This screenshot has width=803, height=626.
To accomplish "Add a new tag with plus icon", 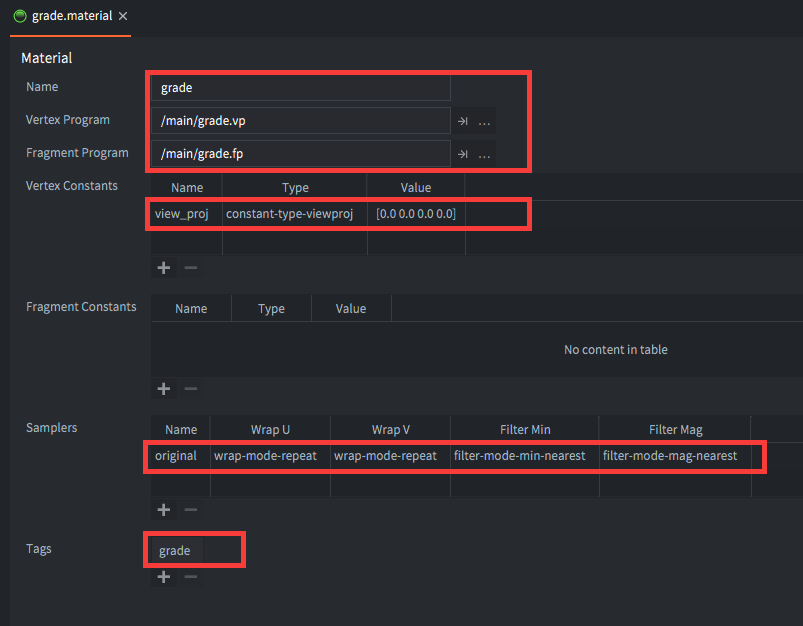I will [164, 576].
